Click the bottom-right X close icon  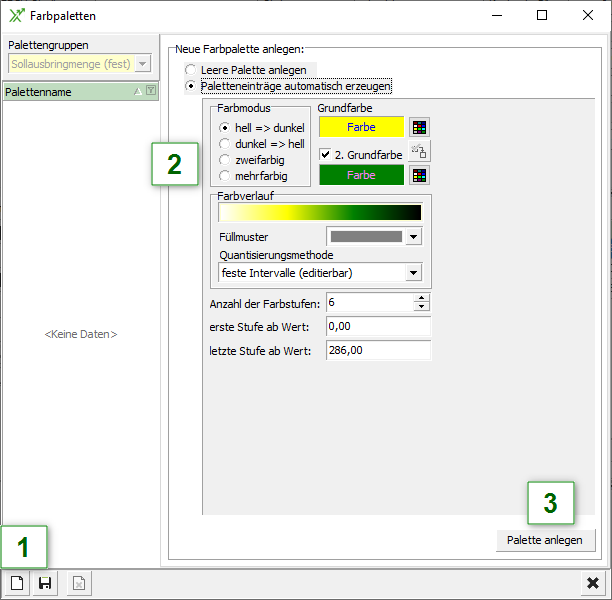[593, 583]
